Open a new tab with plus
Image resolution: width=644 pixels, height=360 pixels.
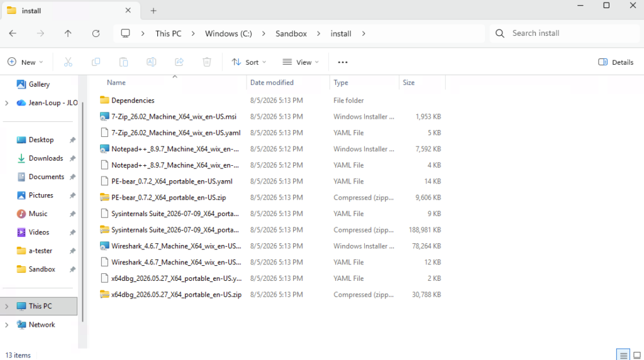[x=153, y=11]
